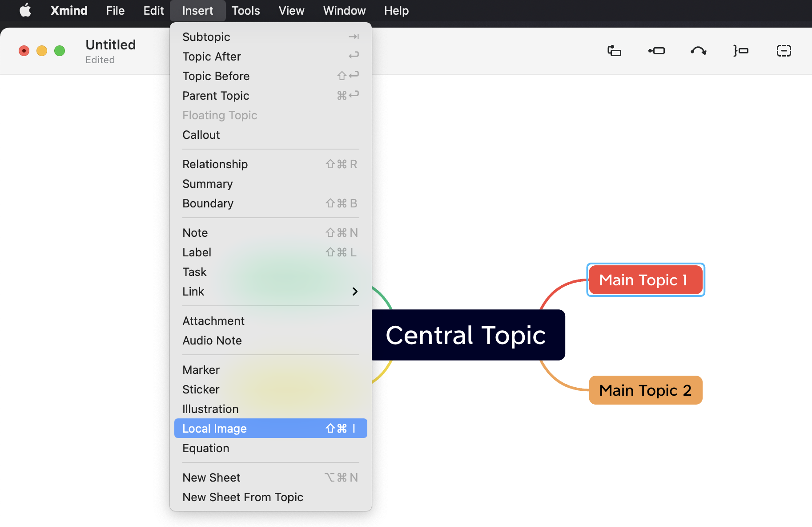Choose Audio Note from the menu

click(270, 341)
